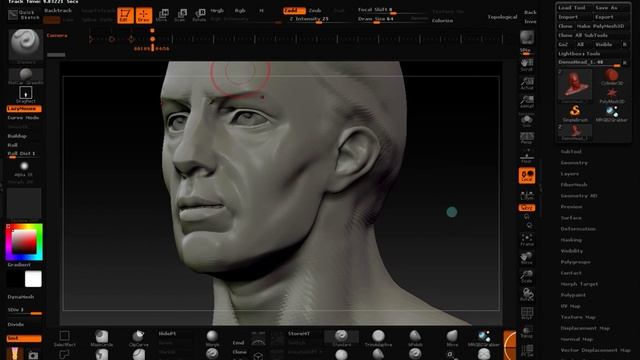Select the white secondary color swatch
The height and width of the screenshot is (360, 640).
click(x=33, y=279)
